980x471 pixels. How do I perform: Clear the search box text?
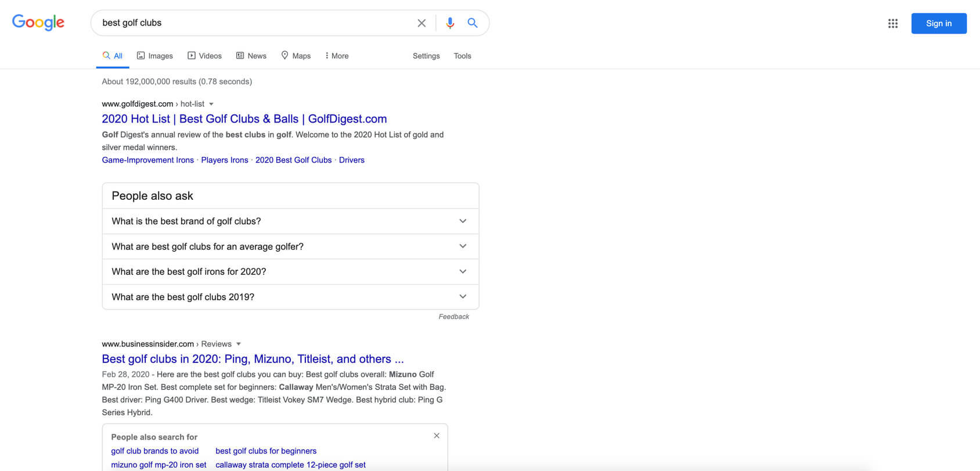[x=421, y=23]
